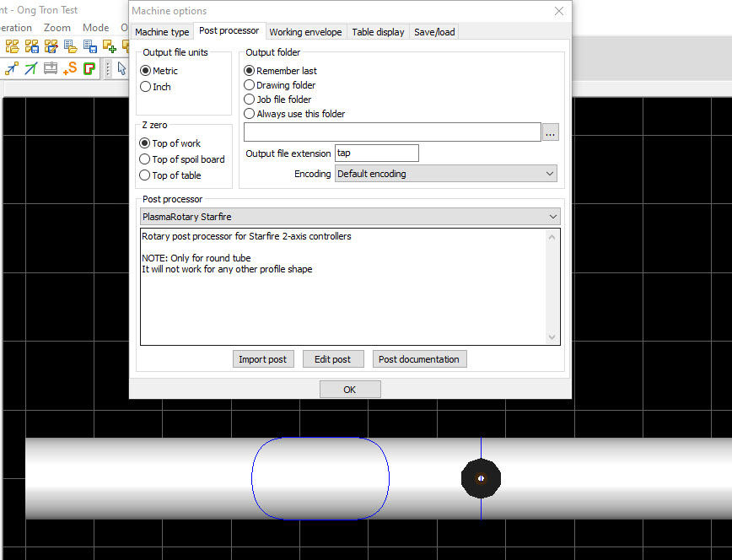Open a drawing using the toolbar icon
This screenshot has height=560, width=732.
(70, 46)
